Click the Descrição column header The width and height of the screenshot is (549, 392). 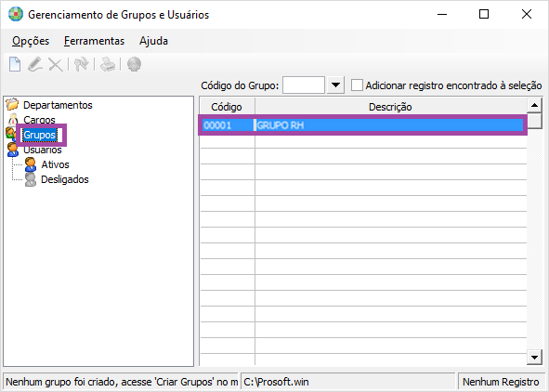pyautogui.click(x=390, y=107)
